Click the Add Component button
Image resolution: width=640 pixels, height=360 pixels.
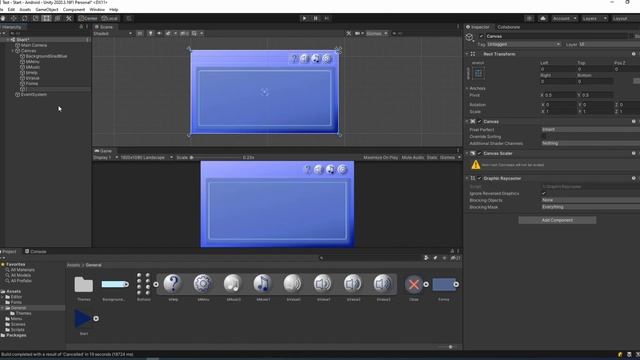pyautogui.click(x=557, y=220)
